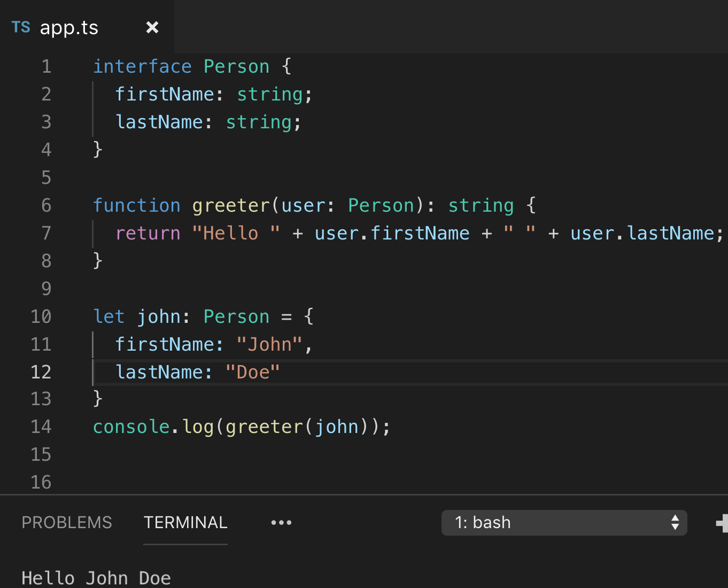Click the 'interface' keyword on line 1
The image size is (728, 588).
pyautogui.click(x=142, y=66)
